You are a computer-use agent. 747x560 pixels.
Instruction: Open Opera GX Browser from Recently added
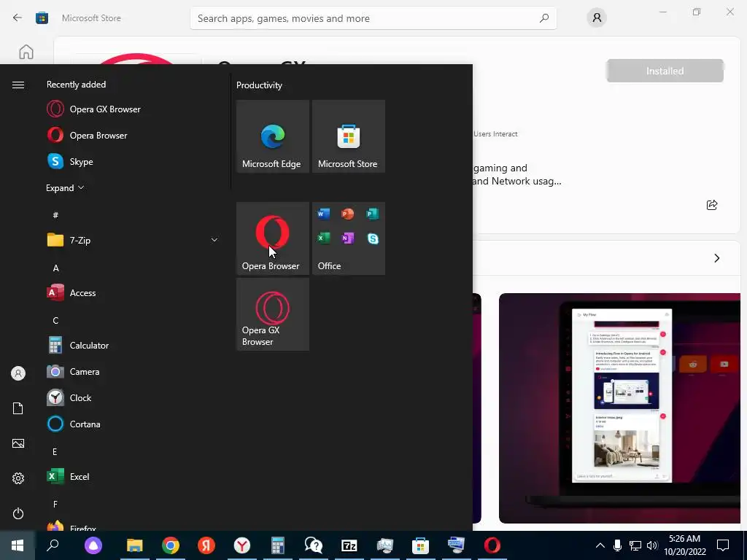pos(133,109)
